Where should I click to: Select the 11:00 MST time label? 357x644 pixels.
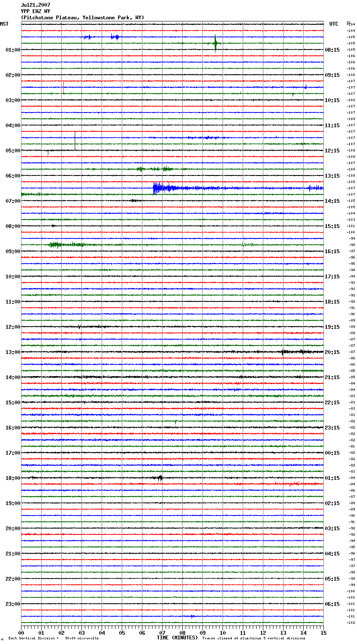(x=13, y=302)
